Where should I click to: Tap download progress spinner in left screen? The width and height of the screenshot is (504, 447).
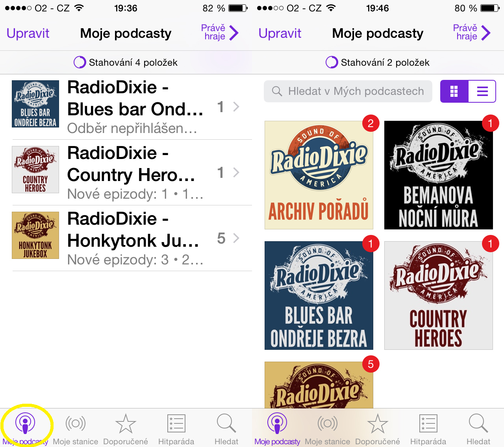coord(80,62)
